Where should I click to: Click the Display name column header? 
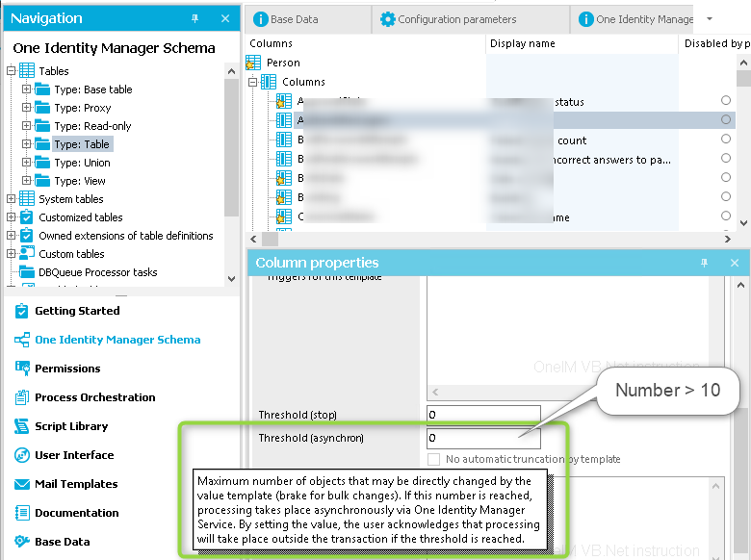tap(582, 43)
